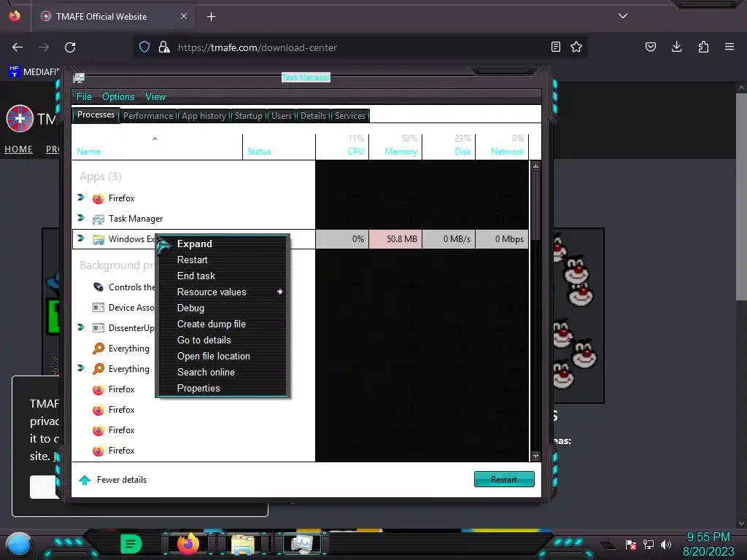Open the Firefox downloads panel
This screenshot has width=747, height=560.
pos(676,47)
